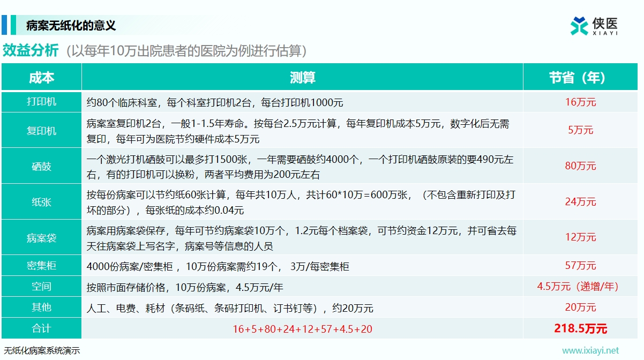The width and height of the screenshot is (644, 360).
Task: Click the 成本 column header
Action: coord(41,77)
